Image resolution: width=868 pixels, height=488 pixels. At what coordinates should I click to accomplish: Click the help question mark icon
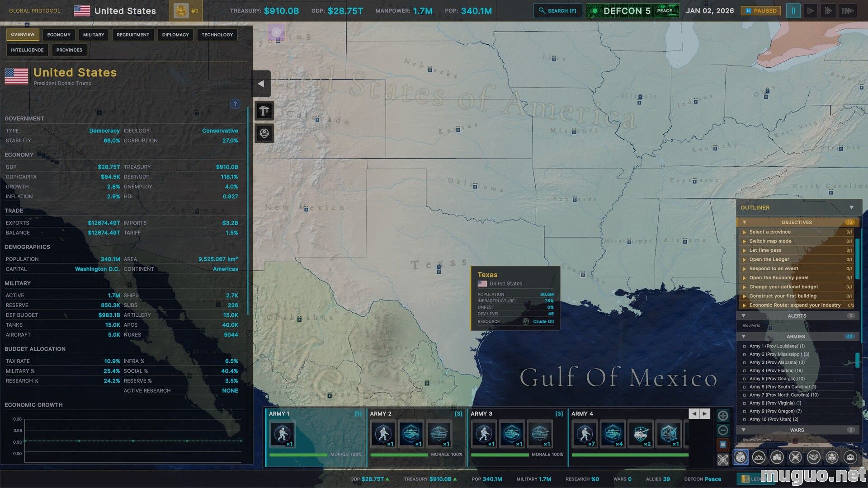coord(235,104)
